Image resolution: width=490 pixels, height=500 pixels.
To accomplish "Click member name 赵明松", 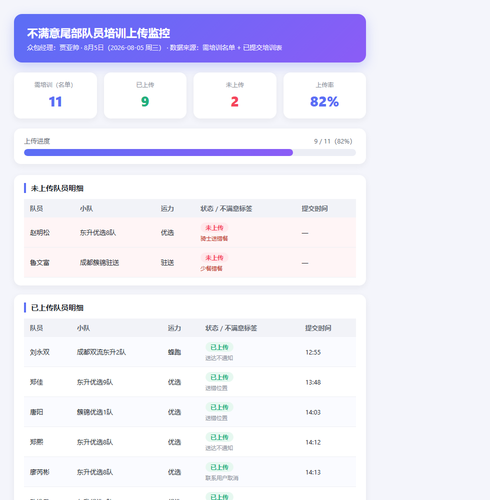I will click(40, 233).
